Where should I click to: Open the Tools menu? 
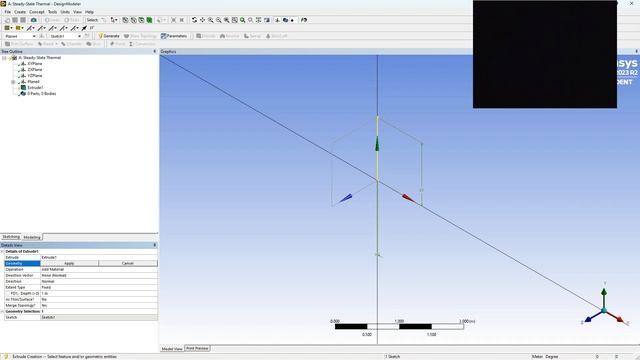click(53, 12)
